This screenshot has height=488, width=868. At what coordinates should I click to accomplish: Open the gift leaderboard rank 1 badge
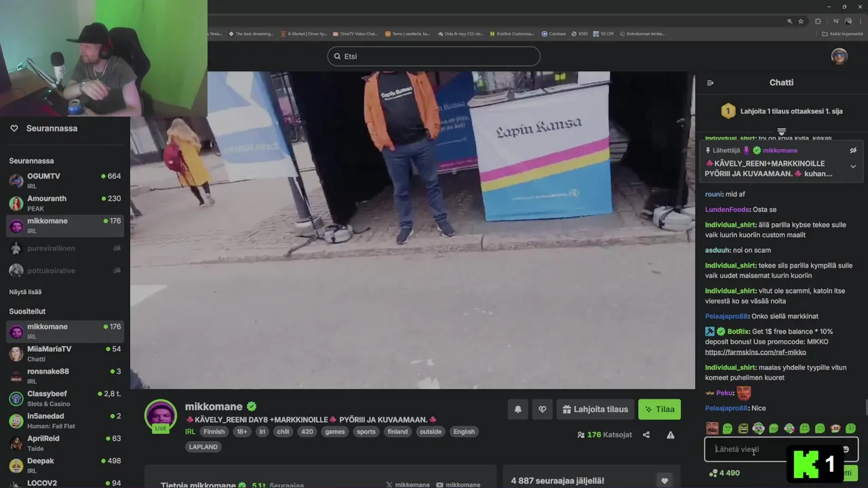(x=728, y=110)
